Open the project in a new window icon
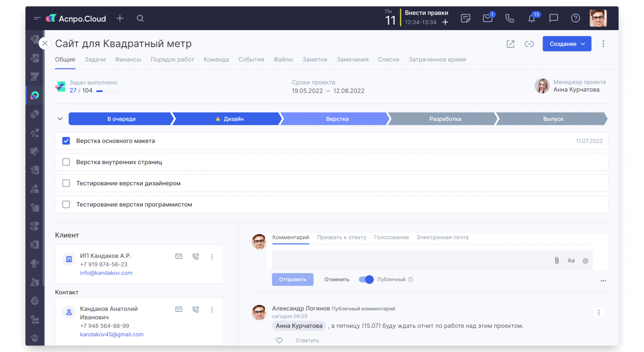This screenshot has width=644, height=352. coord(510,44)
